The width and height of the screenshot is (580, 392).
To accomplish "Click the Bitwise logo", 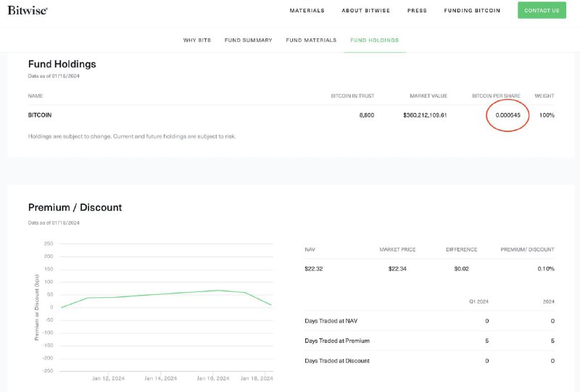I will click(28, 10).
